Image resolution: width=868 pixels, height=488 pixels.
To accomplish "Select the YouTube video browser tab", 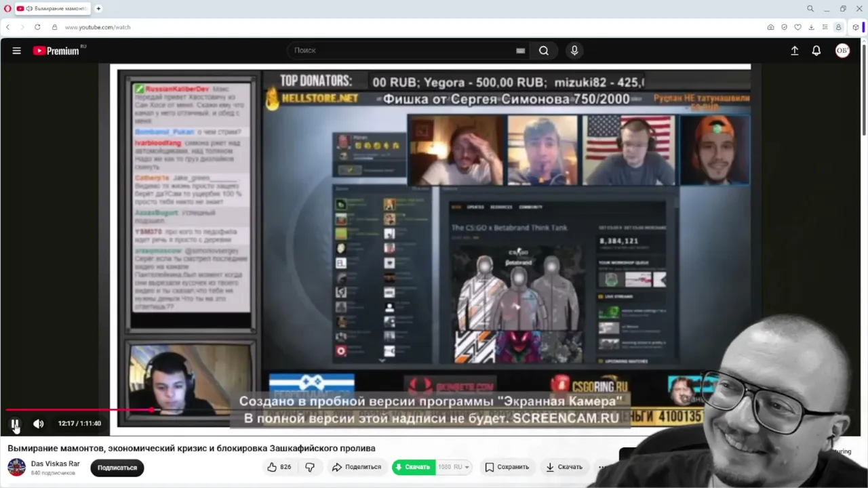I will [54, 9].
